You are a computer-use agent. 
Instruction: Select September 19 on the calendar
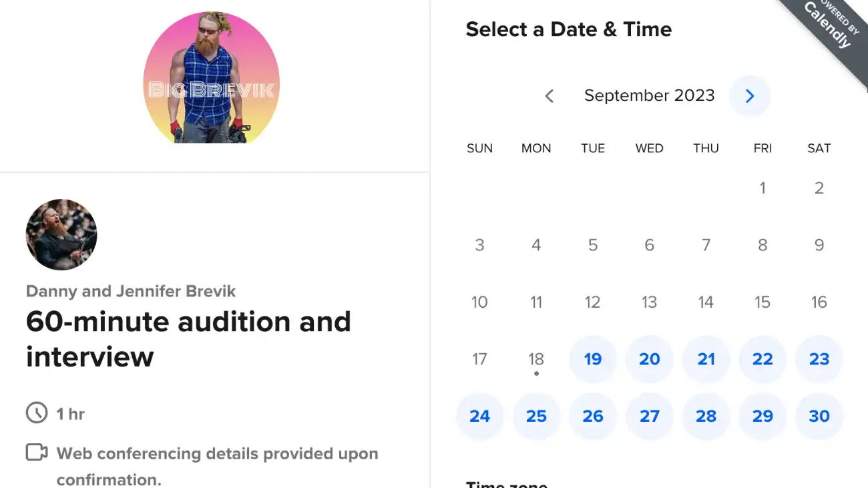click(593, 359)
